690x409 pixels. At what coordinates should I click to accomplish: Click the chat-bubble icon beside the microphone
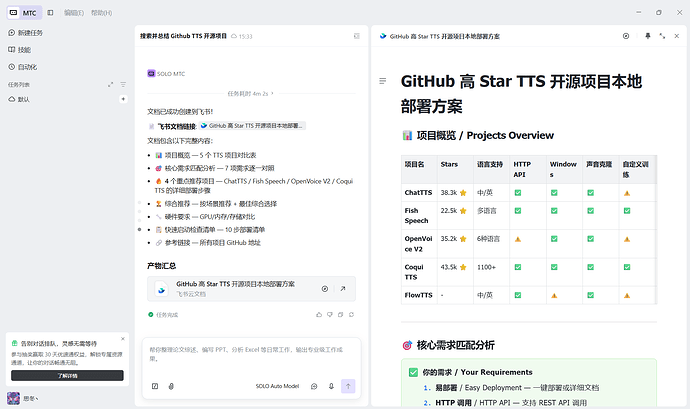(314, 386)
